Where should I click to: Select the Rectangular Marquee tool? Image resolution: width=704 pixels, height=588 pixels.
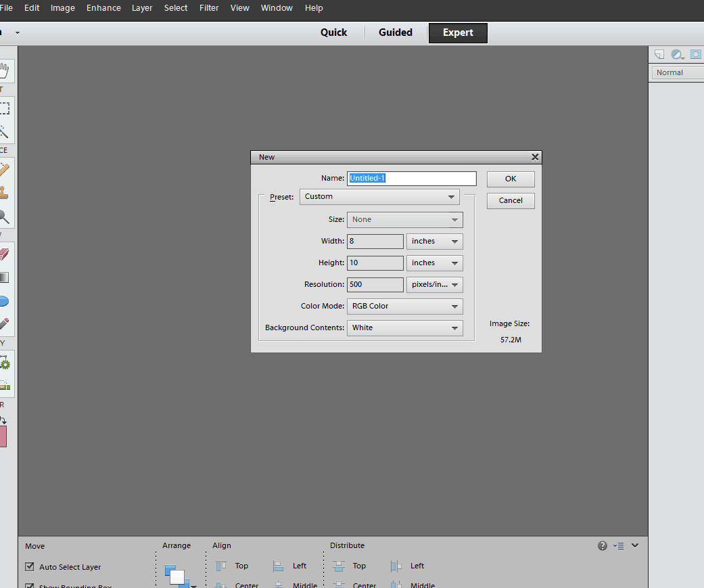coord(5,108)
